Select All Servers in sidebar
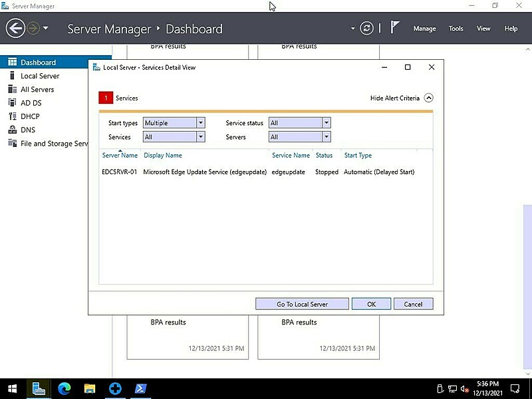The image size is (532, 399). pyautogui.click(x=37, y=89)
